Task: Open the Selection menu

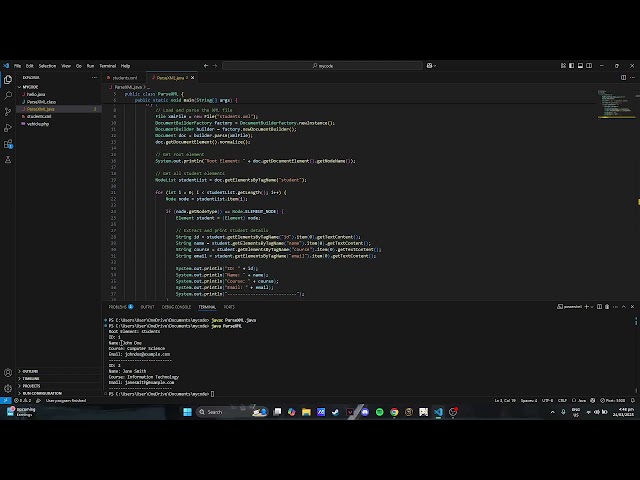Action: tap(47, 66)
